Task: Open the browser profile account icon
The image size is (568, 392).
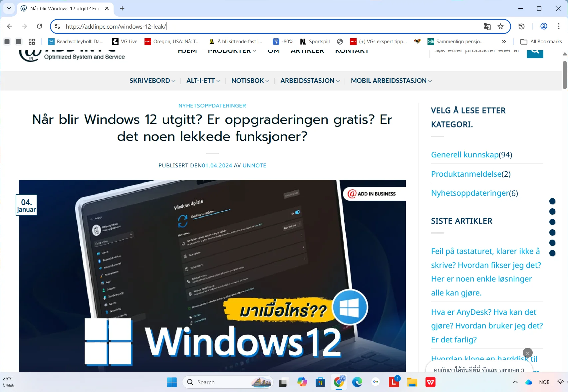Action: (x=544, y=26)
